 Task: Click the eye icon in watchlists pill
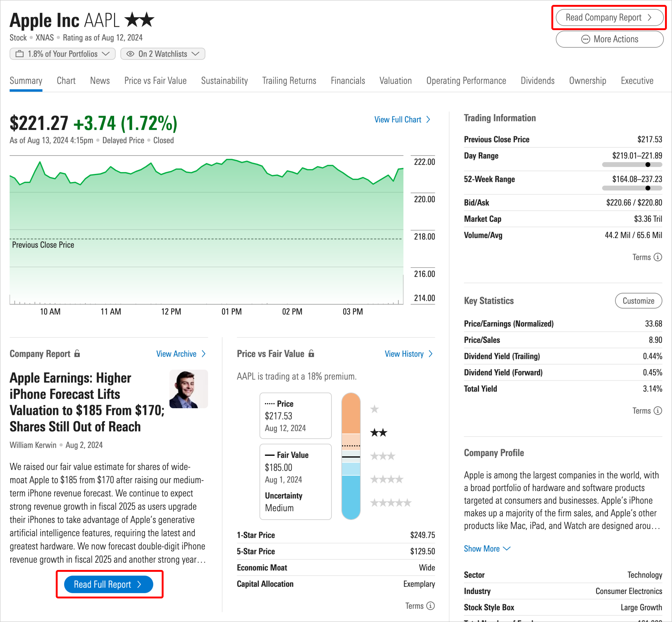130,54
